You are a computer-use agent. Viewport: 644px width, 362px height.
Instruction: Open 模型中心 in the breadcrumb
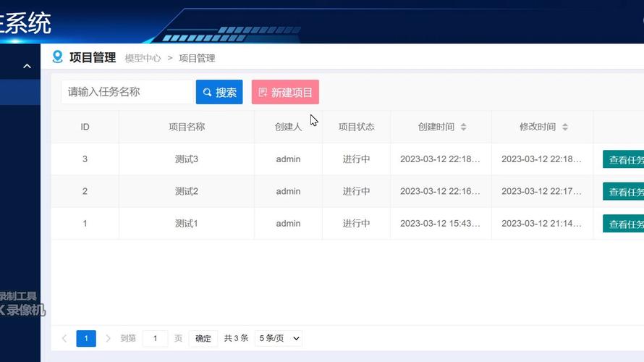click(x=143, y=59)
